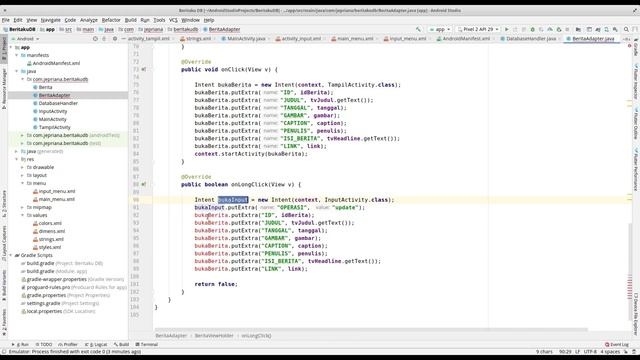Screen dimensions: 640x360
Task: Open the Flutter Outline side panel
Action: (x=636, y=124)
